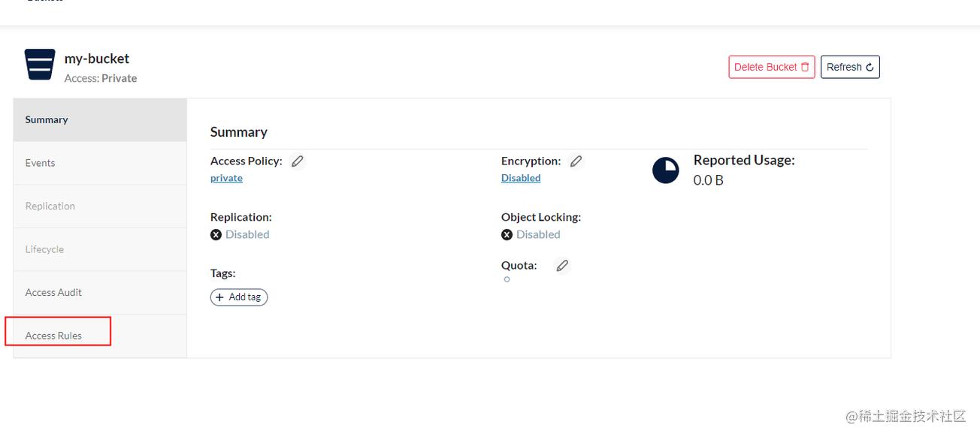Click the small circle under Quota

tap(507, 279)
